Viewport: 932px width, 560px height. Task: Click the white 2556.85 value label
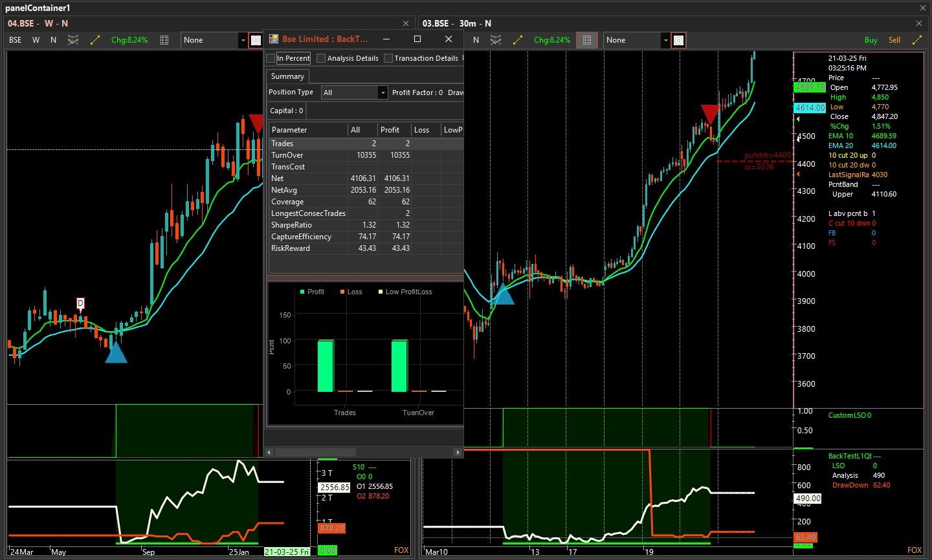point(335,488)
